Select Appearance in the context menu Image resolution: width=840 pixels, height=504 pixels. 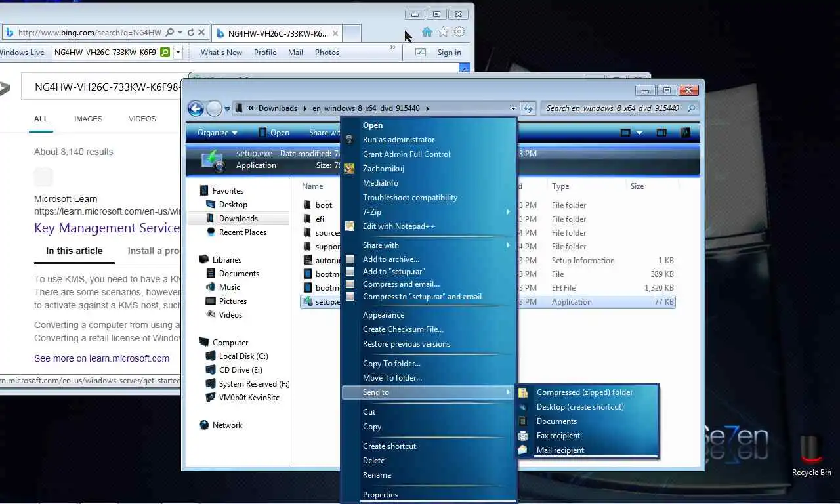point(383,315)
